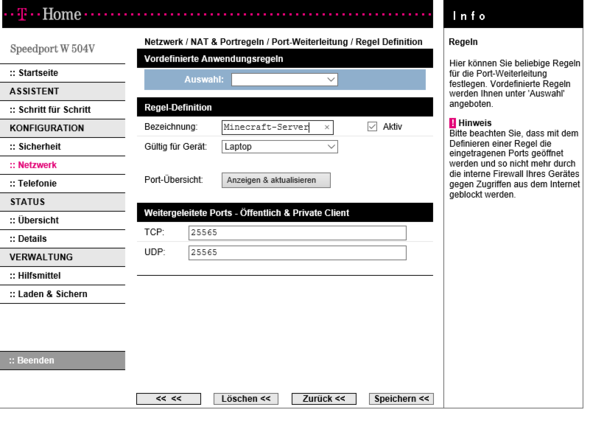Click the pink Hinweis exclamation icon
The image size is (590, 421).
452,123
